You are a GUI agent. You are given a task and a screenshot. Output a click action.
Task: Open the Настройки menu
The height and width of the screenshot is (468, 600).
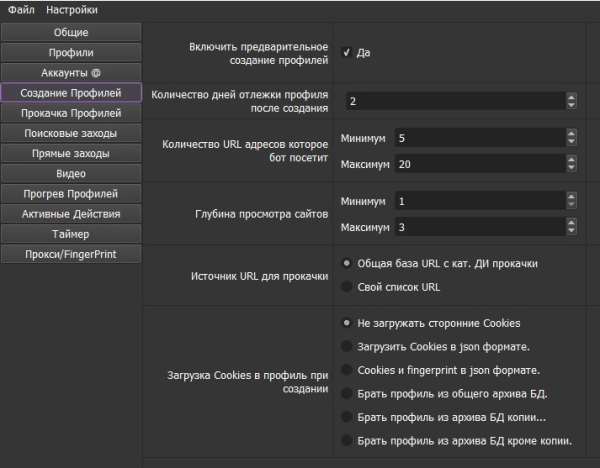point(72,10)
